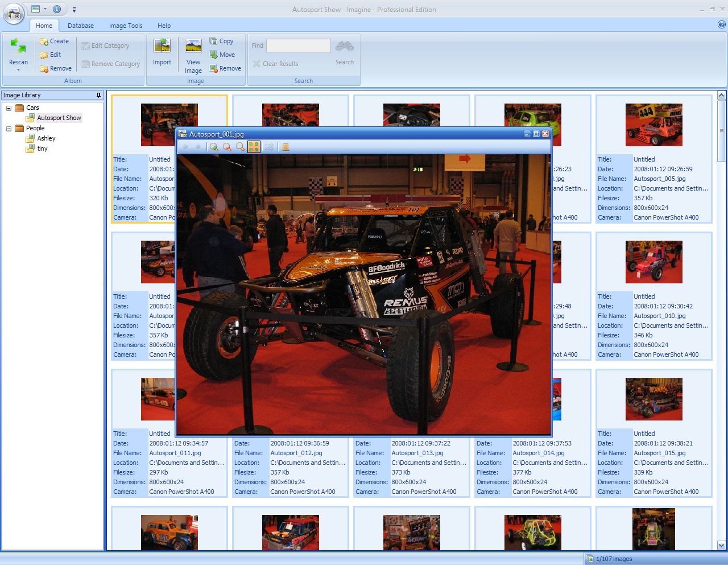The height and width of the screenshot is (565, 728).
Task: Move the selected image
Action: coord(222,55)
